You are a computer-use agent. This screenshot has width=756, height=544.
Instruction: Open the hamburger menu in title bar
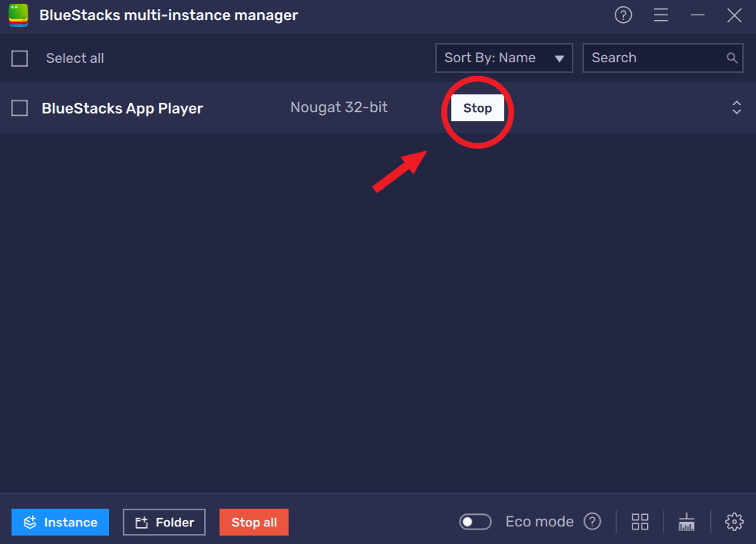click(661, 15)
